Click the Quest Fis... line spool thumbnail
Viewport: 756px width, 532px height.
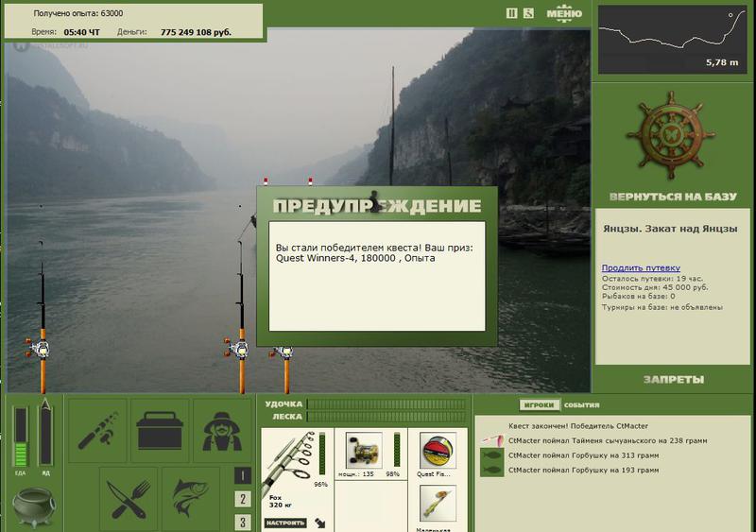(438, 450)
